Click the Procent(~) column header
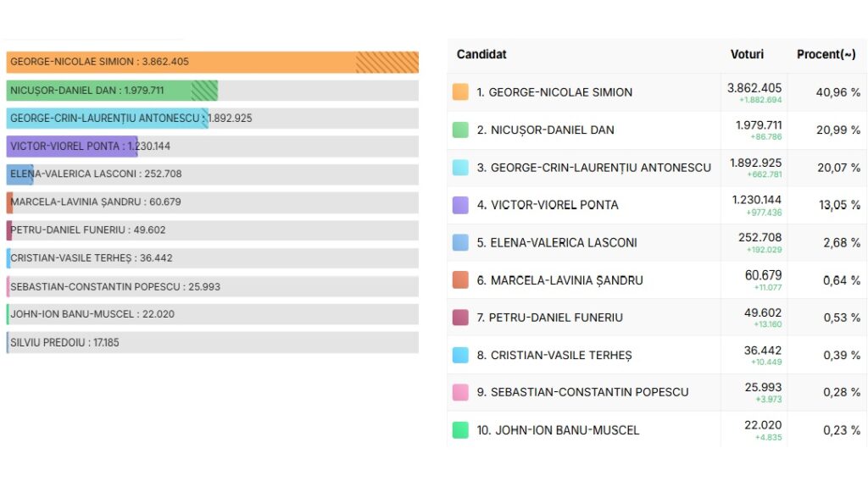 pyautogui.click(x=826, y=54)
